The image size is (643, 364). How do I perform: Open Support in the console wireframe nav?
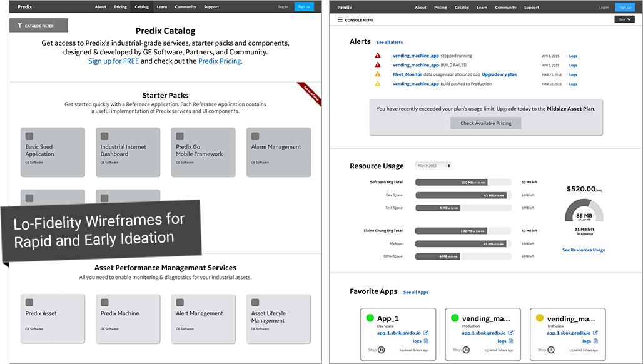[532, 8]
